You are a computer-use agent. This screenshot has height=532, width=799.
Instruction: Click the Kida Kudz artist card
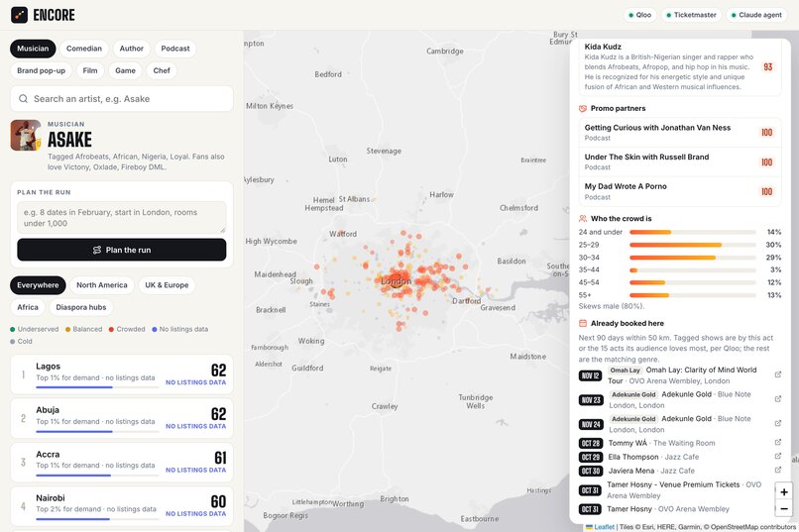[x=680, y=67]
